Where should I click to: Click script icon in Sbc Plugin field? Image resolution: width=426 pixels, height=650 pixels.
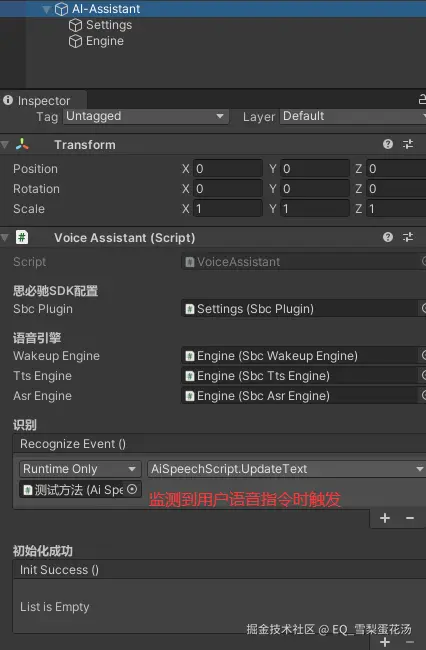[190, 309]
